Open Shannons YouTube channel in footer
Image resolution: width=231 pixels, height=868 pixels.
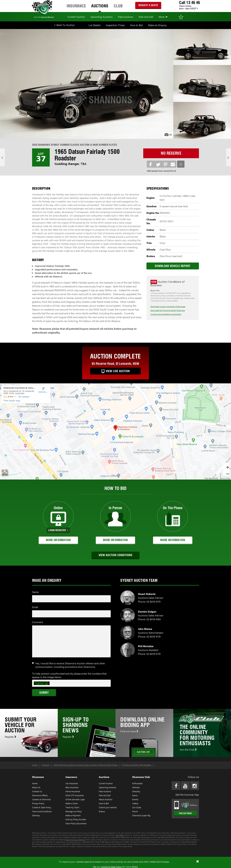185,785
